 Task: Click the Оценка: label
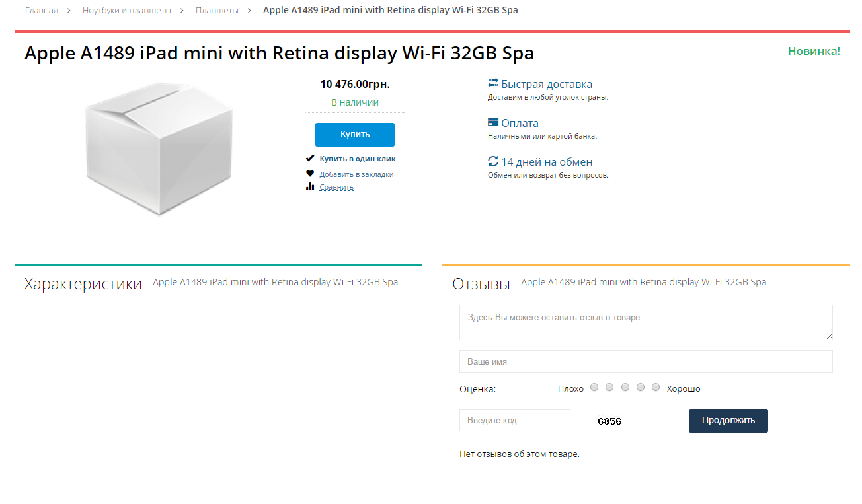pos(478,389)
